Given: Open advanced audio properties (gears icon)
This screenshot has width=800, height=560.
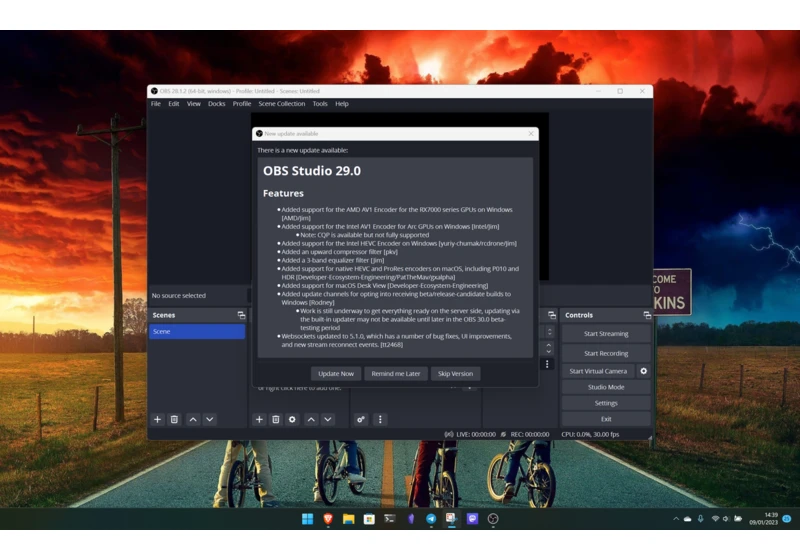Looking at the screenshot, I should [x=361, y=419].
